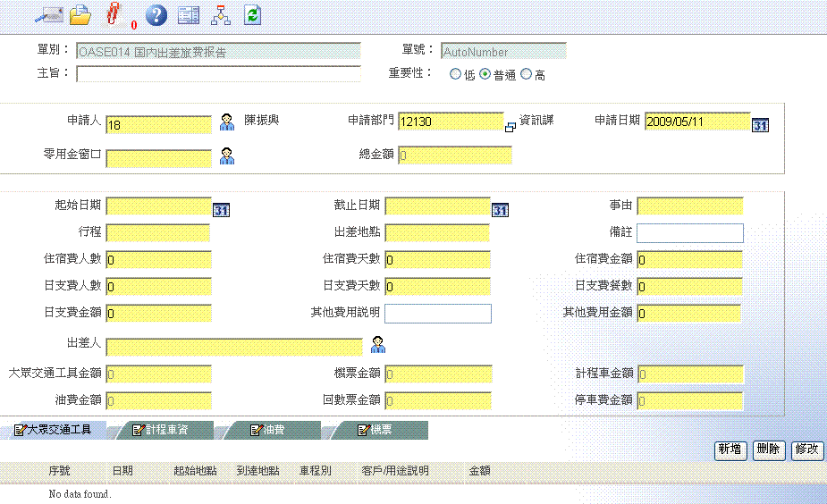Click the workflow diagram icon in toolbar
827x504 pixels.
point(220,14)
